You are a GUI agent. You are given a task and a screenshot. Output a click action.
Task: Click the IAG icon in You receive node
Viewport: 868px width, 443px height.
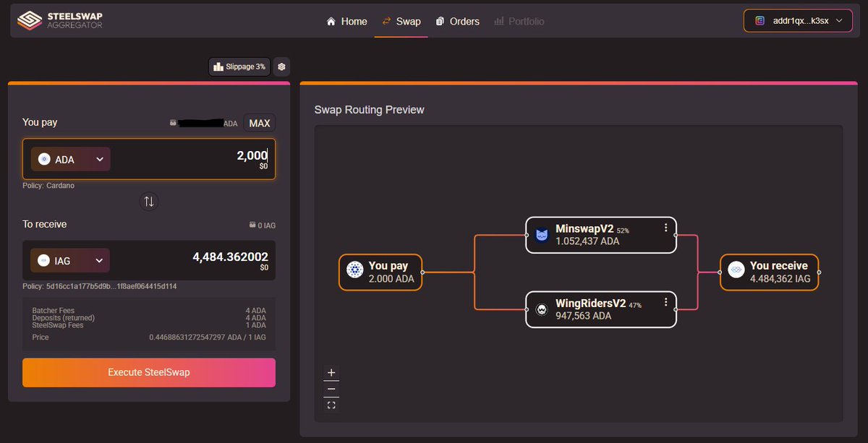click(736, 270)
